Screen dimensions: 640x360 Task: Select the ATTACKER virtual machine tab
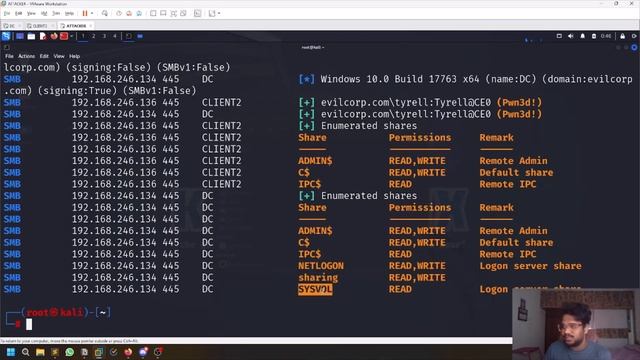coord(76,26)
